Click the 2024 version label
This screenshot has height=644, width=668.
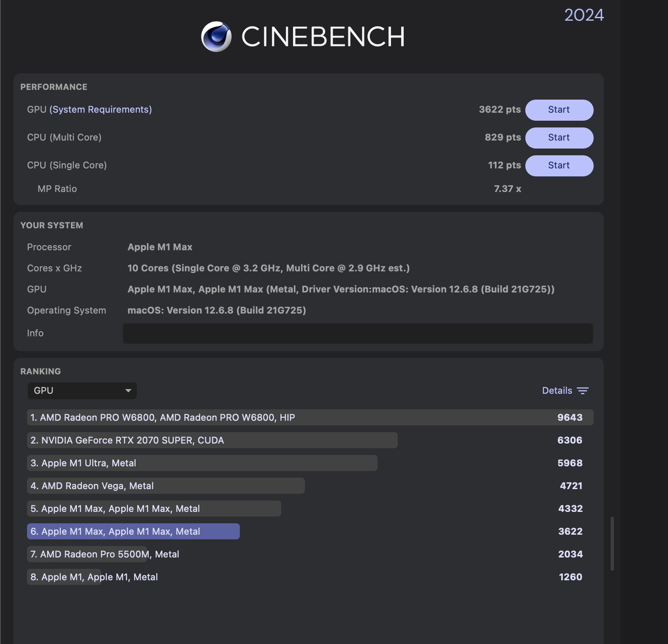pyautogui.click(x=584, y=15)
